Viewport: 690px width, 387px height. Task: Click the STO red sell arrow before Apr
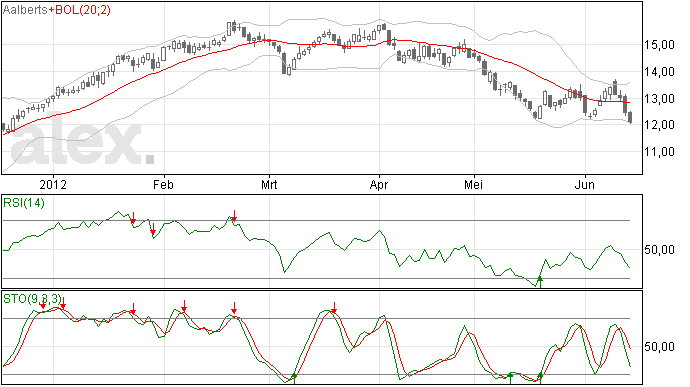pos(334,308)
